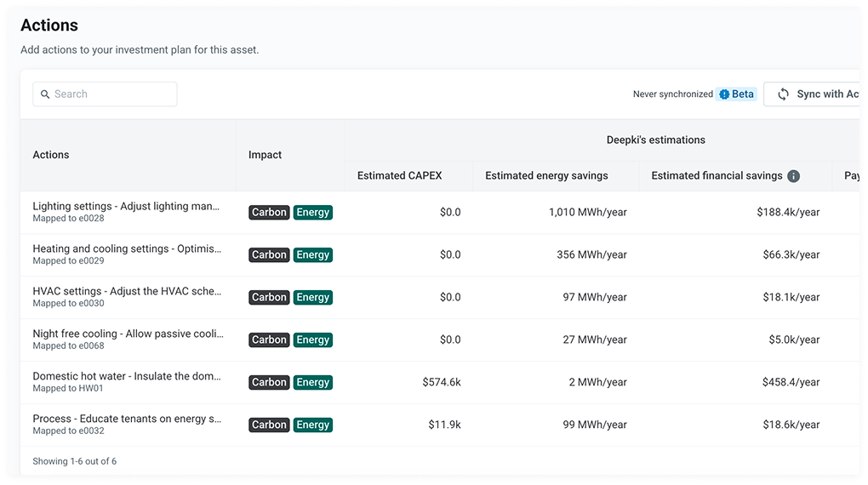Click the Estimated CAPEX column header
868x485 pixels.
tap(400, 176)
